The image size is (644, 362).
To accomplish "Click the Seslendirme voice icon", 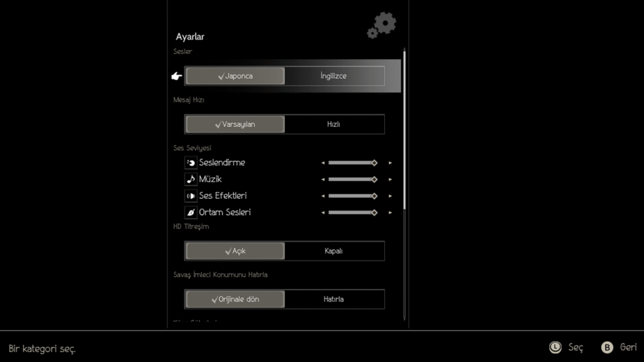I will click(x=191, y=163).
